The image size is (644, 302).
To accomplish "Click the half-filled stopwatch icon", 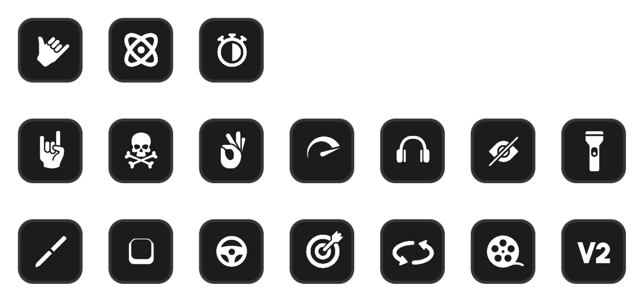I will tap(231, 50).
